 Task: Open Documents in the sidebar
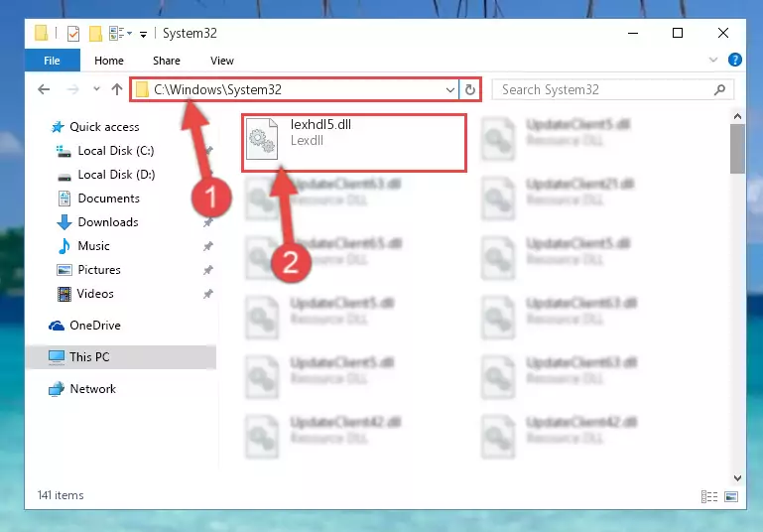click(108, 199)
